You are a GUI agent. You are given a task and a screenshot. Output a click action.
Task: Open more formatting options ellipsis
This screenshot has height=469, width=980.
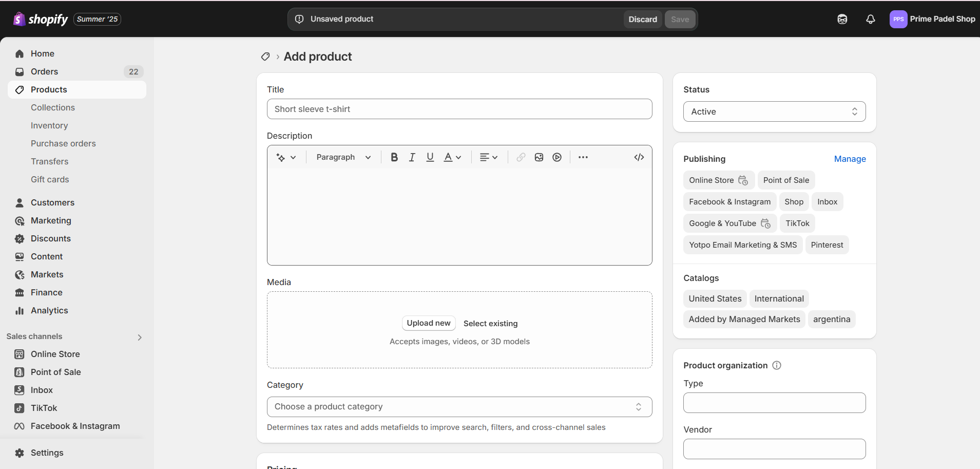[583, 157]
